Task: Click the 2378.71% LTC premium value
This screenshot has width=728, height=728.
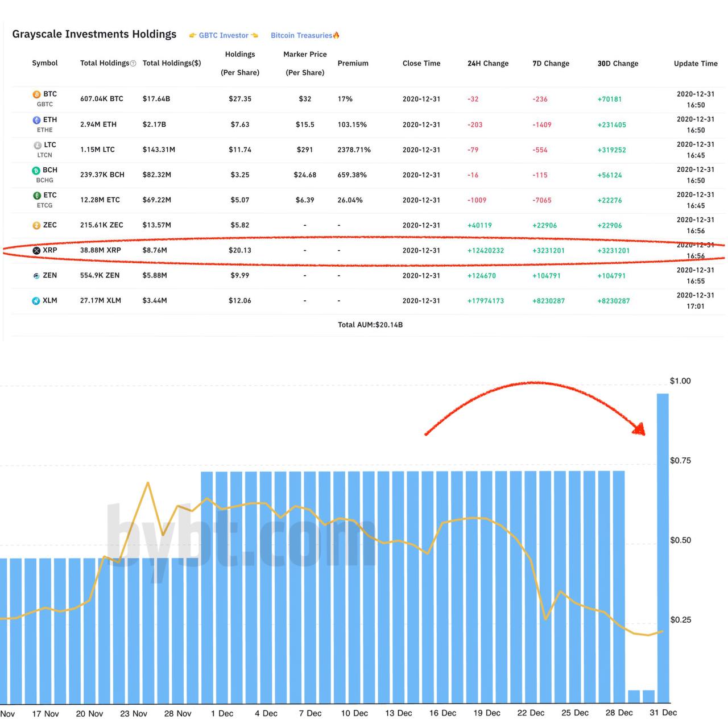Action: coord(354,150)
